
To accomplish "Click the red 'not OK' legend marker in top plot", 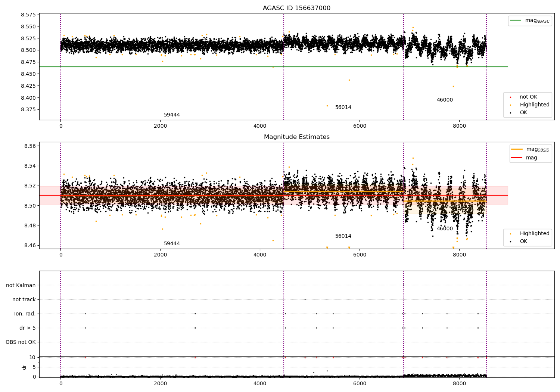I will [x=510, y=97].
